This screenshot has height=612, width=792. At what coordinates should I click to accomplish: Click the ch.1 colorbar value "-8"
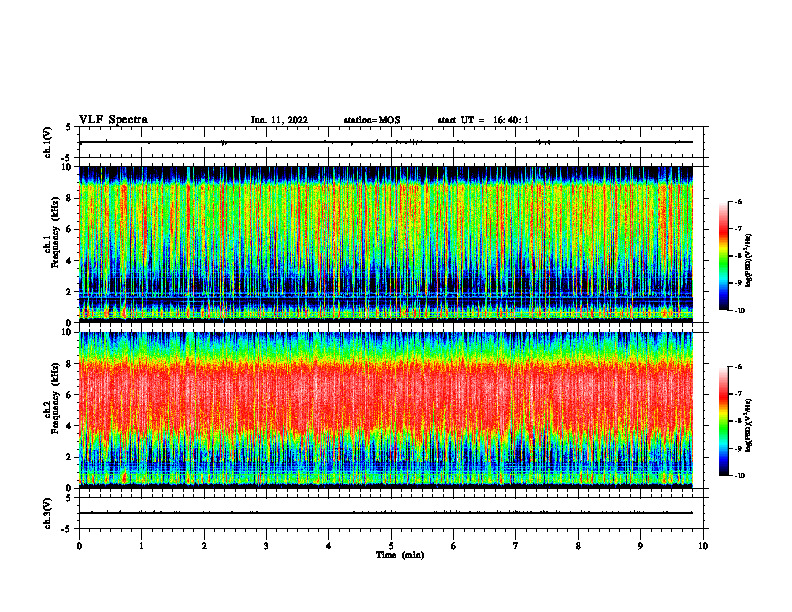tap(738, 256)
